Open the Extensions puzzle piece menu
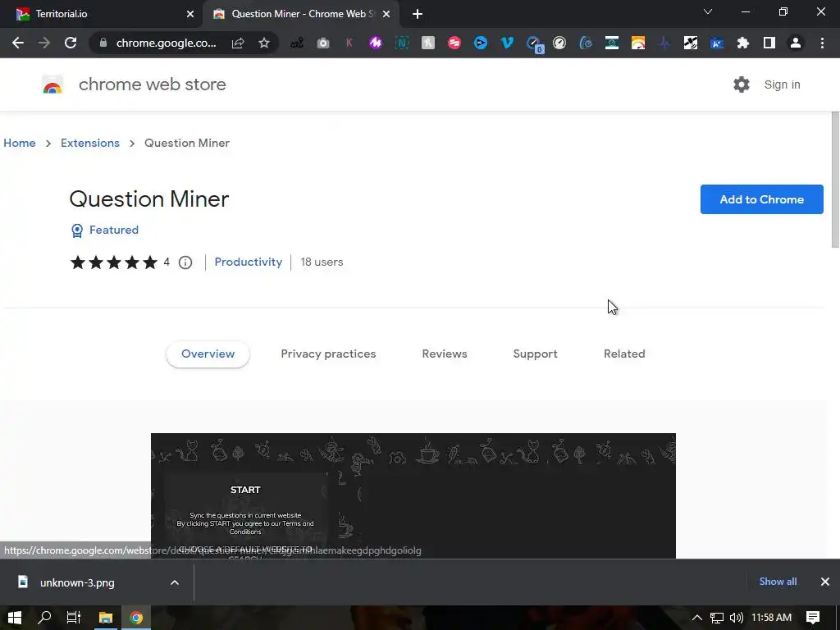 coord(743,43)
